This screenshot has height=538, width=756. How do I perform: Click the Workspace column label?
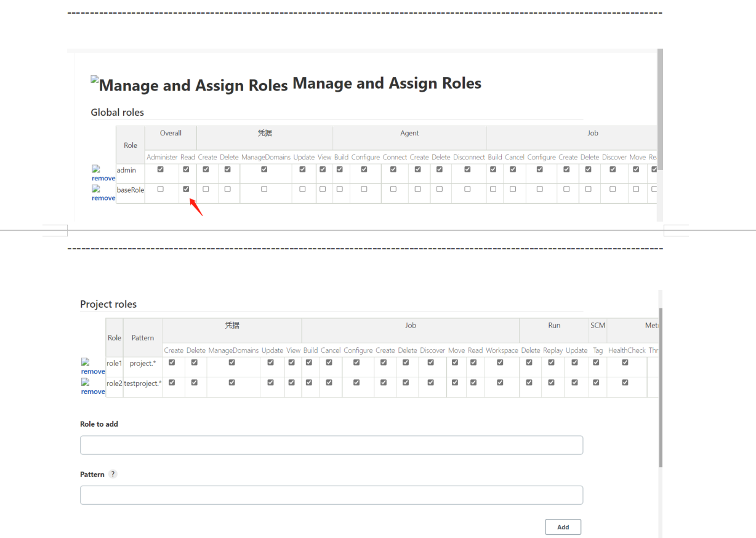(502, 350)
